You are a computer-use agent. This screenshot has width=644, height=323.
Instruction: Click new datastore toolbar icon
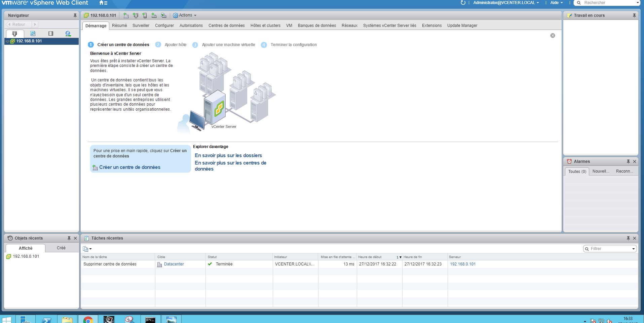click(x=154, y=15)
